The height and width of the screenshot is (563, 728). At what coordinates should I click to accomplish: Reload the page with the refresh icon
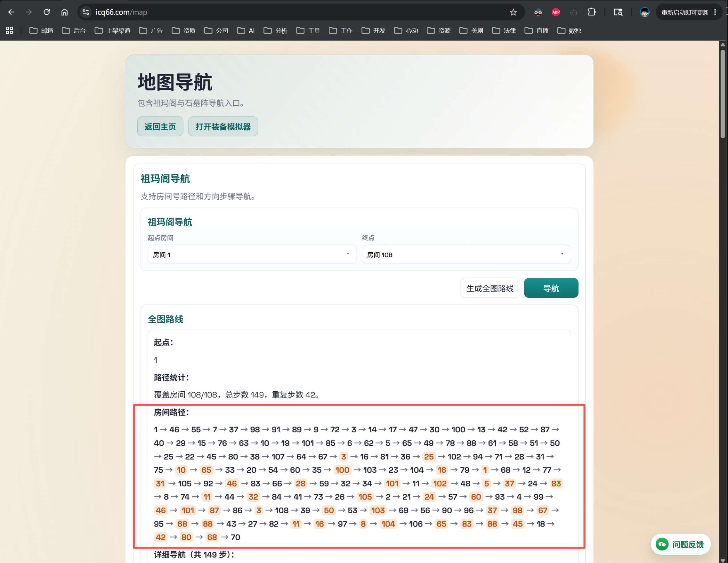[47, 12]
